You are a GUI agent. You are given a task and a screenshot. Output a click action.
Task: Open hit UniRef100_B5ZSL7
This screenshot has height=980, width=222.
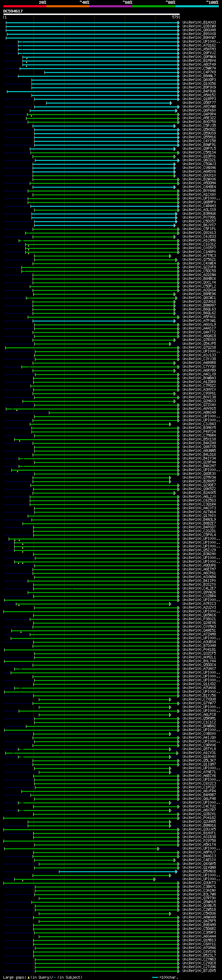(199, 956)
